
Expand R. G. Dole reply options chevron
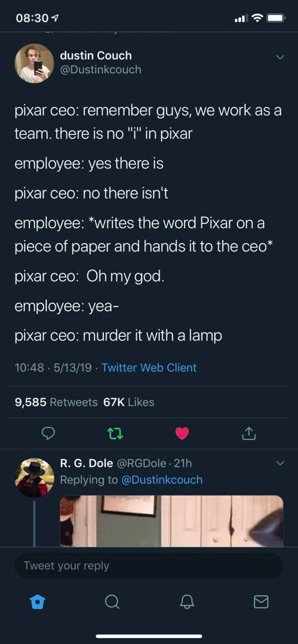pyautogui.click(x=279, y=464)
